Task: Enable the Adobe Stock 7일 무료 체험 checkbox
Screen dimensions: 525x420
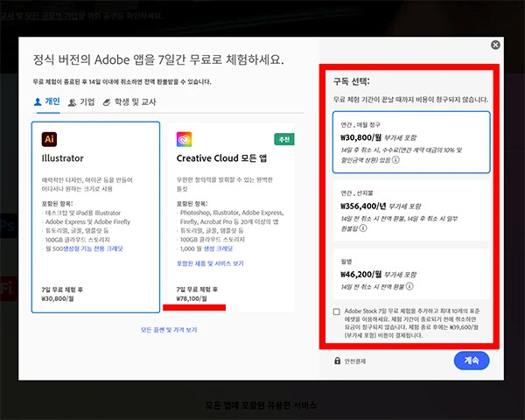Action: point(337,311)
